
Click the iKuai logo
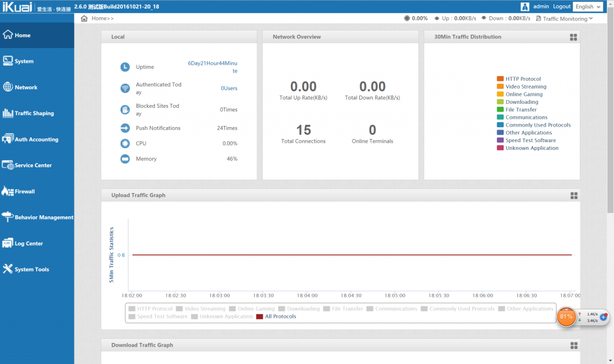click(x=17, y=7)
